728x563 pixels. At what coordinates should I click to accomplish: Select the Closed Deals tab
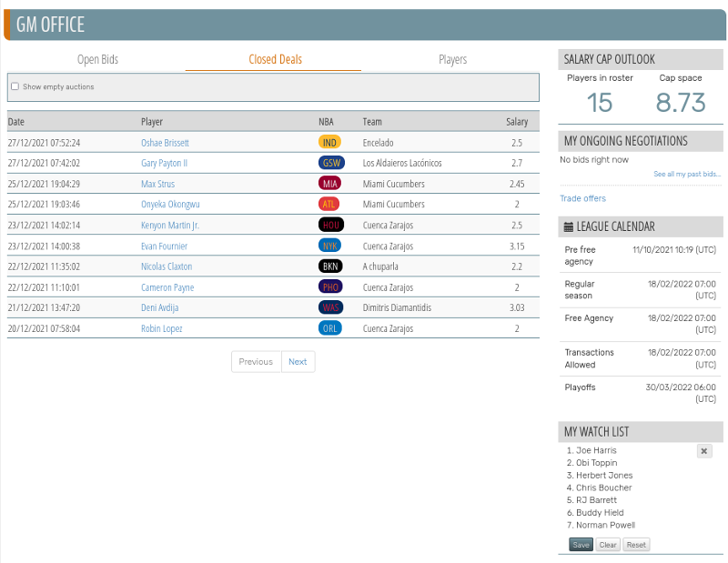click(x=275, y=60)
